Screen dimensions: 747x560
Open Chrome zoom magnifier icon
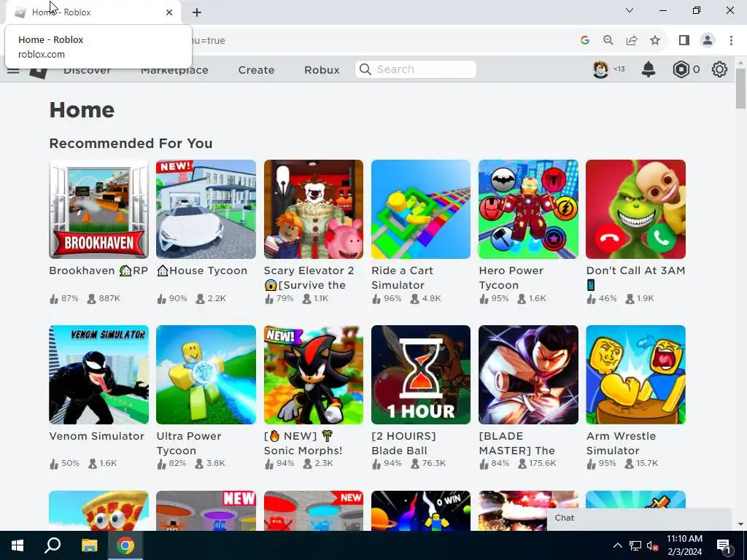pyautogui.click(x=608, y=41)
